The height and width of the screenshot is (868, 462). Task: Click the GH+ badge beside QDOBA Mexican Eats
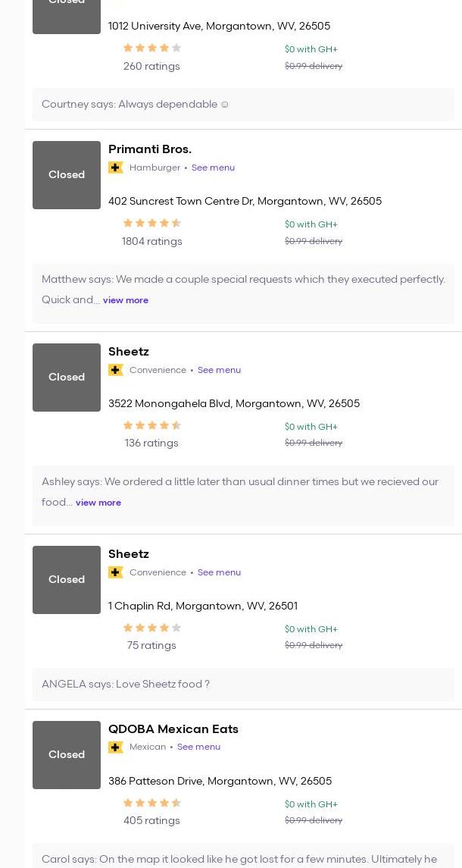click(x=116, y=747)
